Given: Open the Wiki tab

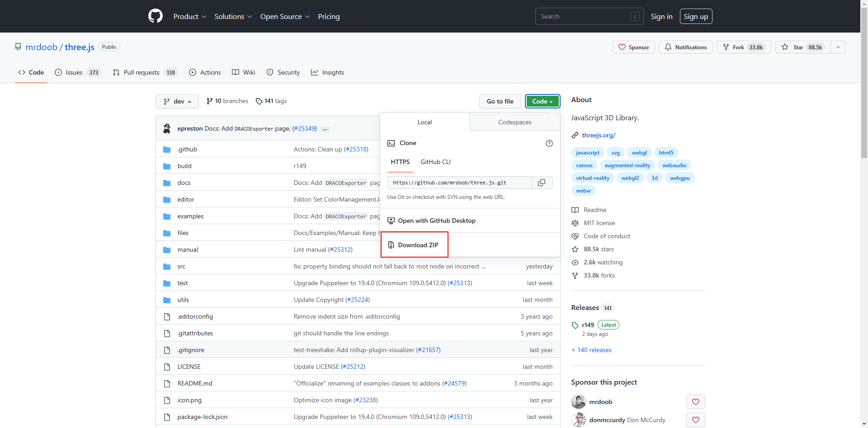Looking at the screenshot, I should coord(244,72).
